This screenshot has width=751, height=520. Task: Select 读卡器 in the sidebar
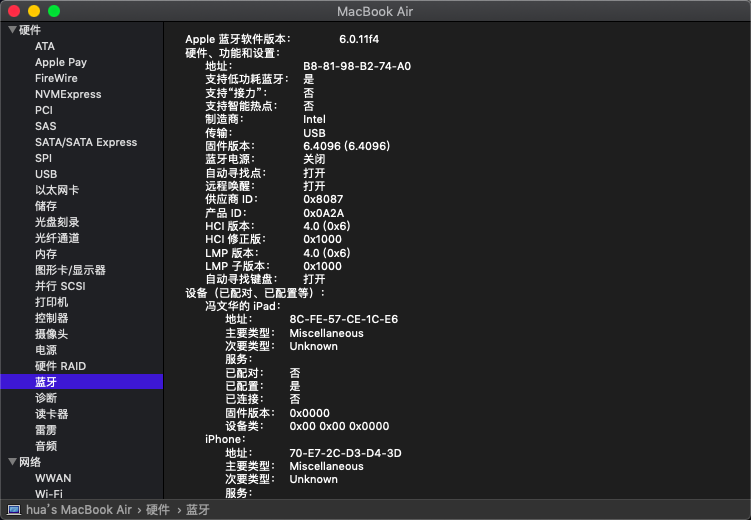[51, 414]
